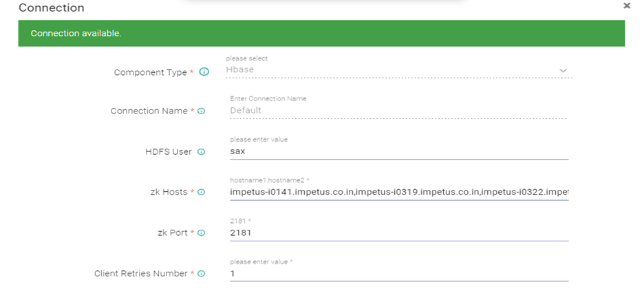Click the HDFS User label text

click(x=163, y=152)
